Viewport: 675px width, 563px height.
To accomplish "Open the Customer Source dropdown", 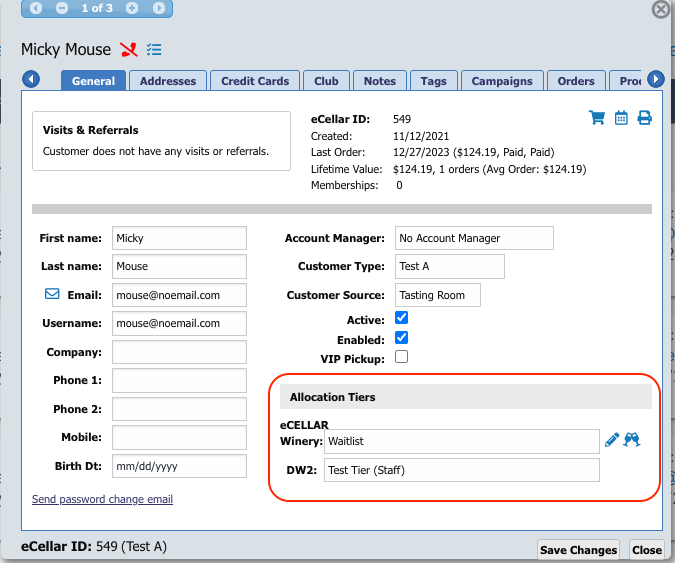I will coord(438,295).
